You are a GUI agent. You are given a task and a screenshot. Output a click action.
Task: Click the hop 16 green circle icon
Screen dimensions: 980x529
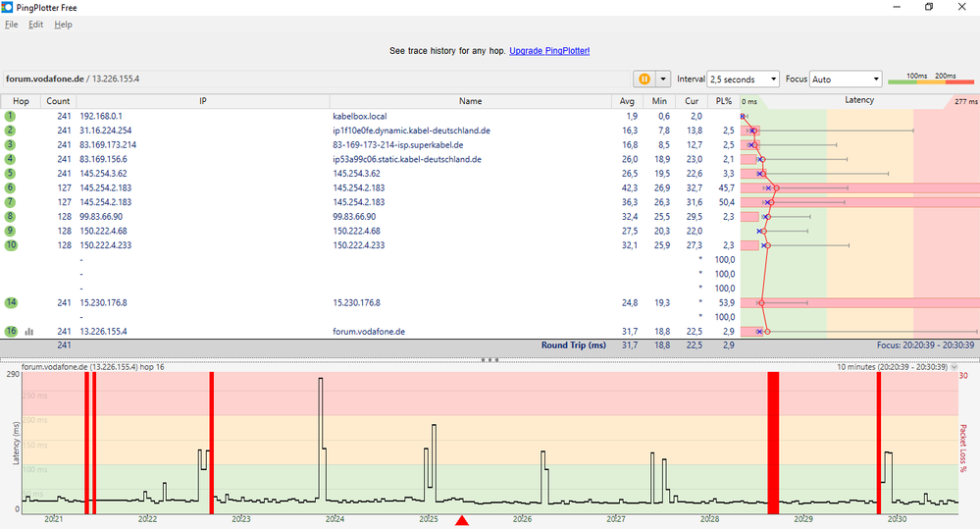click(11, 332)
